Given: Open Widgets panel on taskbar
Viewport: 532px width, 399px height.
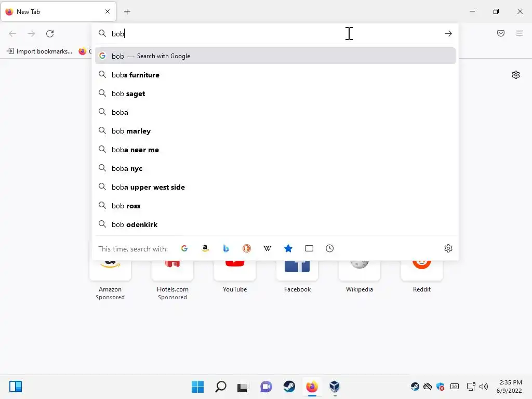Looking at the screenshot, I should coord(16,387).
